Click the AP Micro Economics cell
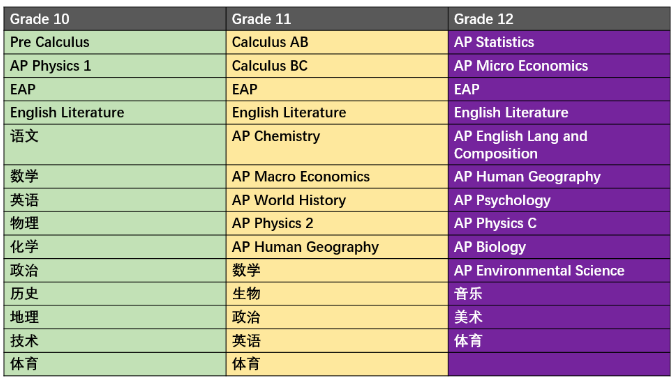The height and width of the screenshot is (382, 672). 559,66
